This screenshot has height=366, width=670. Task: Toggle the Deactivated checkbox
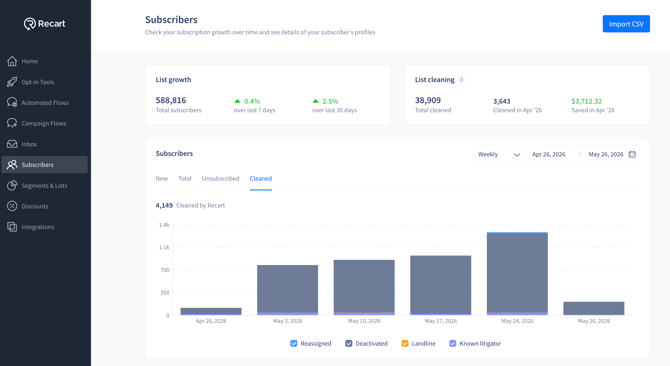coord(349,343)
